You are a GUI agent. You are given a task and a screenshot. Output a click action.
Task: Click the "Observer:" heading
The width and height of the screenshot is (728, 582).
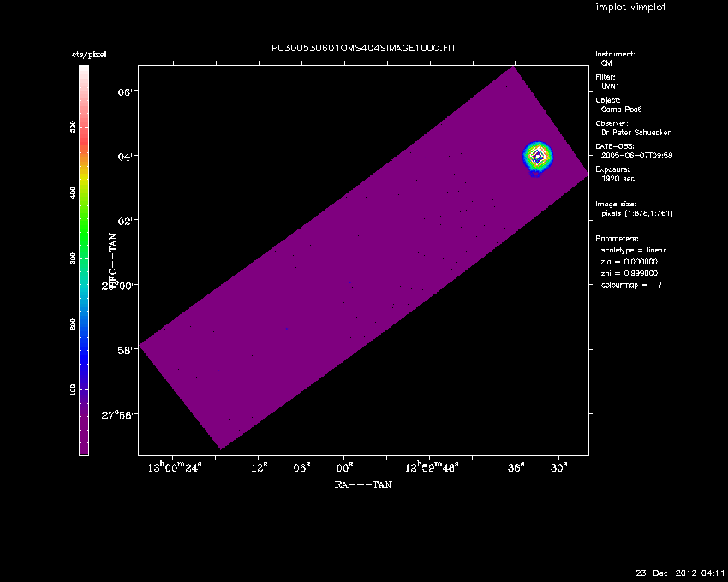pos(612,123)
